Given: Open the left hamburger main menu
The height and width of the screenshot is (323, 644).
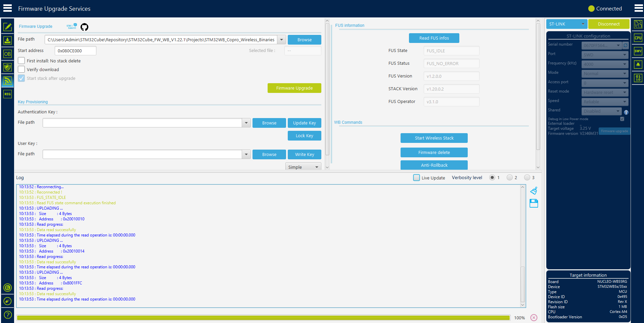Looking at the screenshot, I should [x=7, y=8].
